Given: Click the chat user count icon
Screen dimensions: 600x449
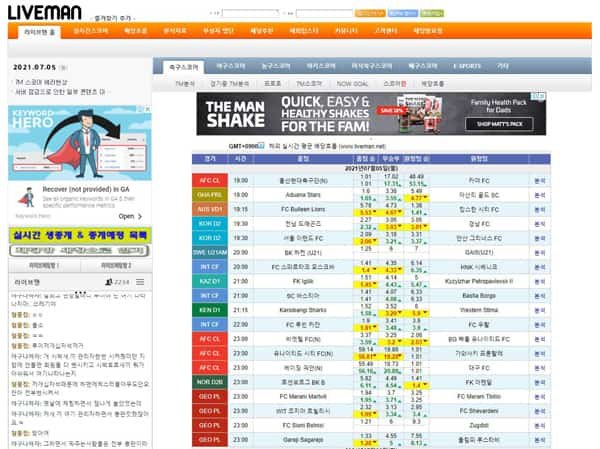Looking at the screenshot, I should point(109,282).
